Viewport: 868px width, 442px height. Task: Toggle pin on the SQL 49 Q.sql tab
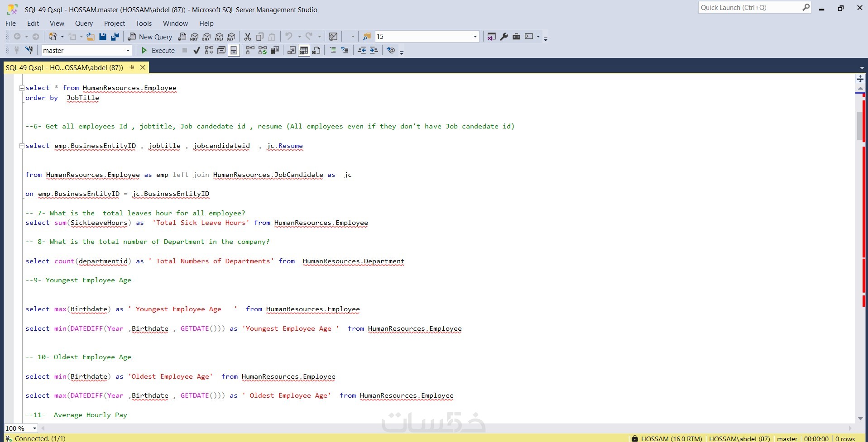132,67
